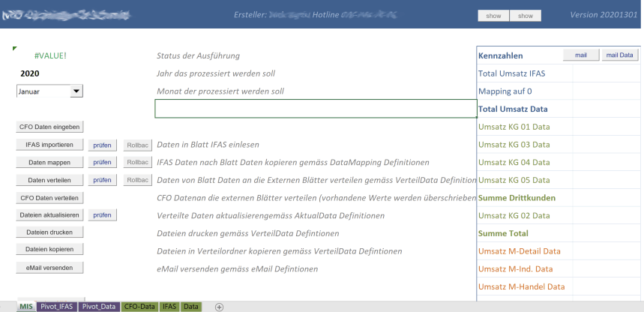This screenshot has height=312, width=644.
Task: Select the Summe Total cell
Action: pos(525,233)
